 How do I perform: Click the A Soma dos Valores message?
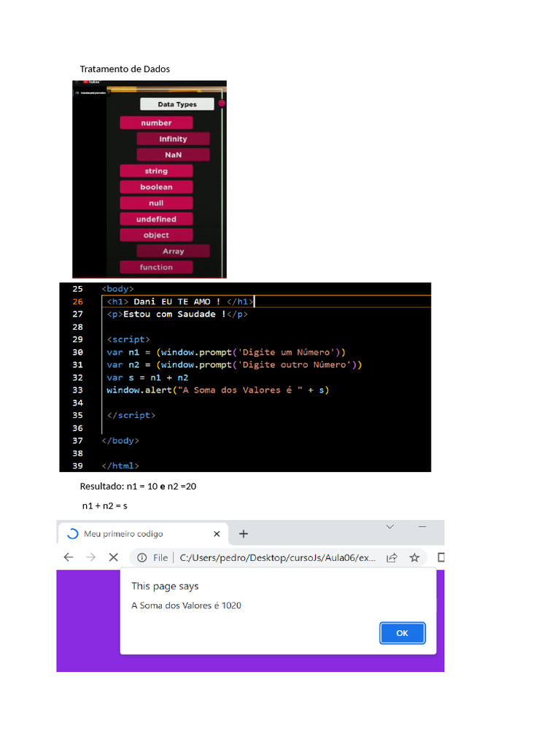point(186,605)
